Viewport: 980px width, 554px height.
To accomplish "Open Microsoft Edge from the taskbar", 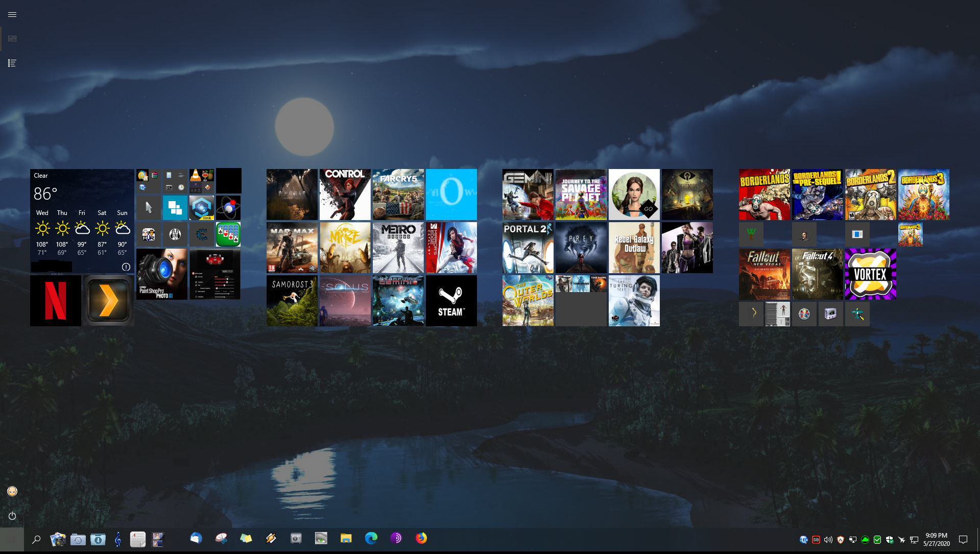I will pyautogui.click(x=371, y=539).
